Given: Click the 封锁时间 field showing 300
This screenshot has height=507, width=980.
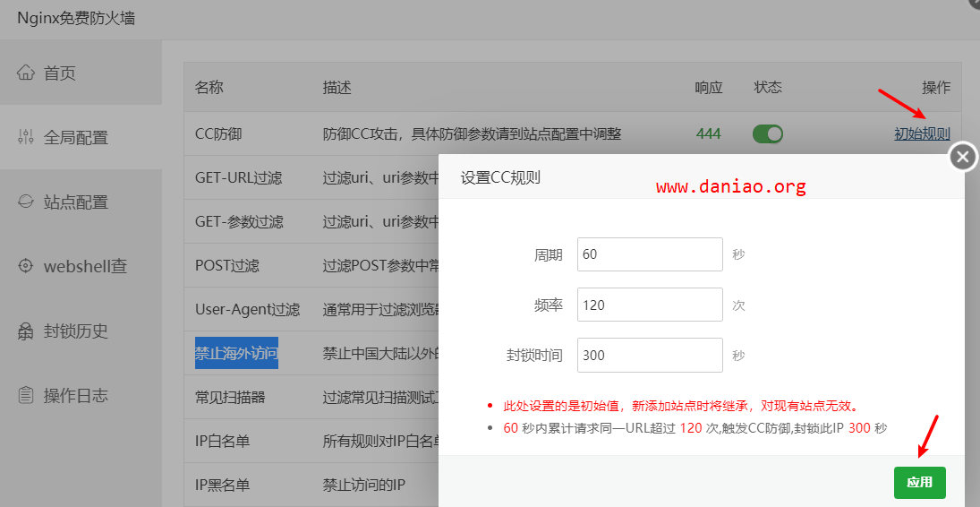Looking at the screenshot, I should coord(650,355).
